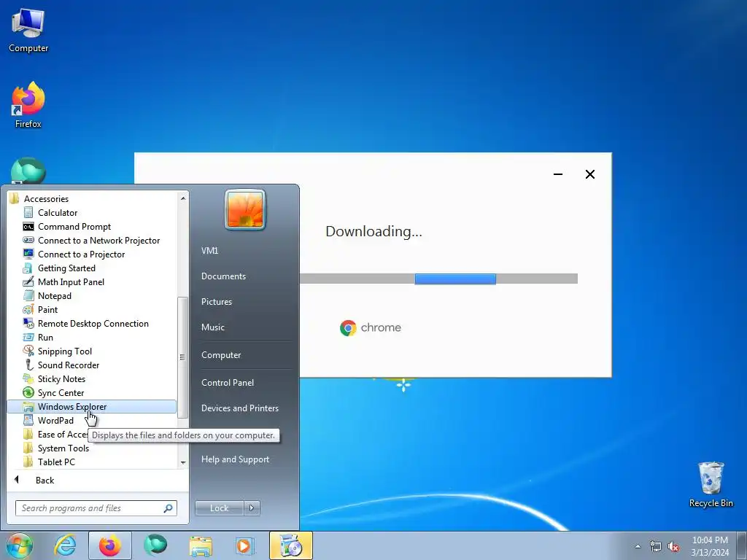Click the network tray icon
Viewport: 747px width, 560px height.
coord(656,546)
